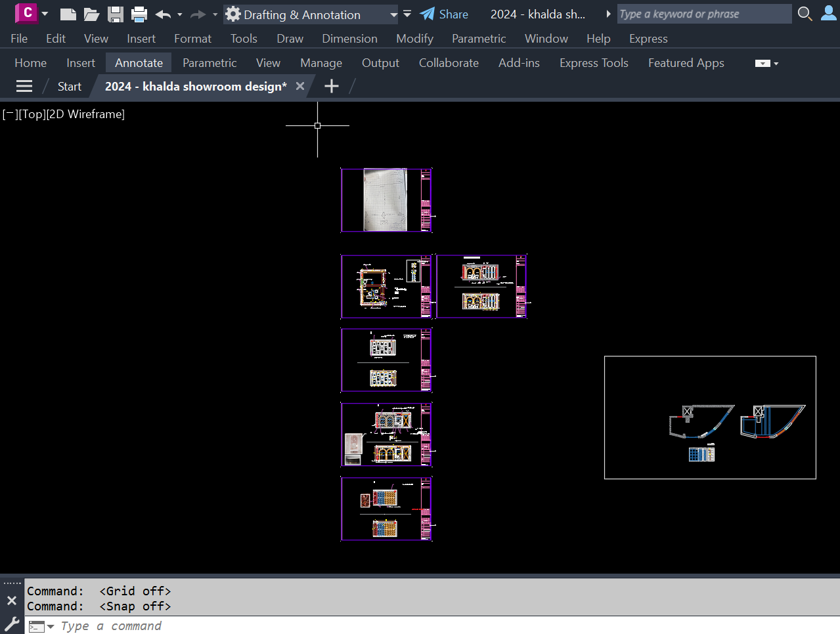This screenshot has width=840, height=634.
Task: Switch to the Start tab
Action: 69,85
